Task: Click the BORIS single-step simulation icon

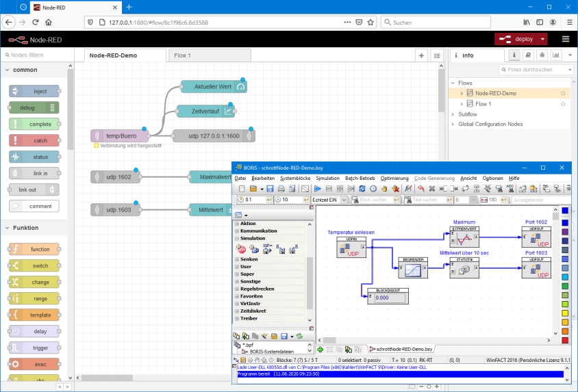Action: pyautogui.click(x=351, y=189)
